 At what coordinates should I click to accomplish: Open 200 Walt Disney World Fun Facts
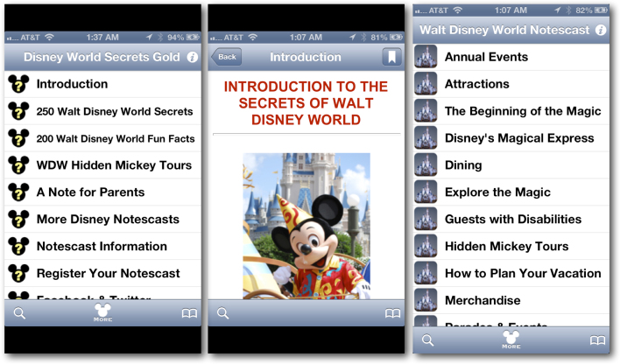tap(102, 138)
